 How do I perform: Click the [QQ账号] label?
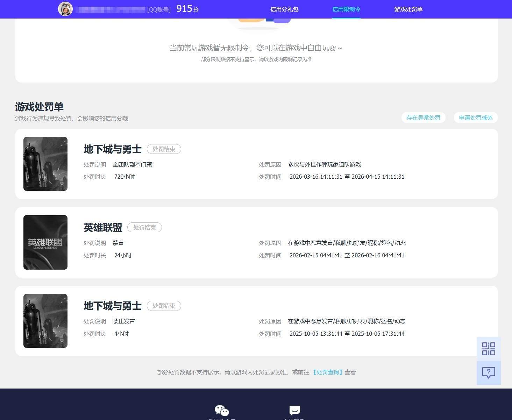159,9
